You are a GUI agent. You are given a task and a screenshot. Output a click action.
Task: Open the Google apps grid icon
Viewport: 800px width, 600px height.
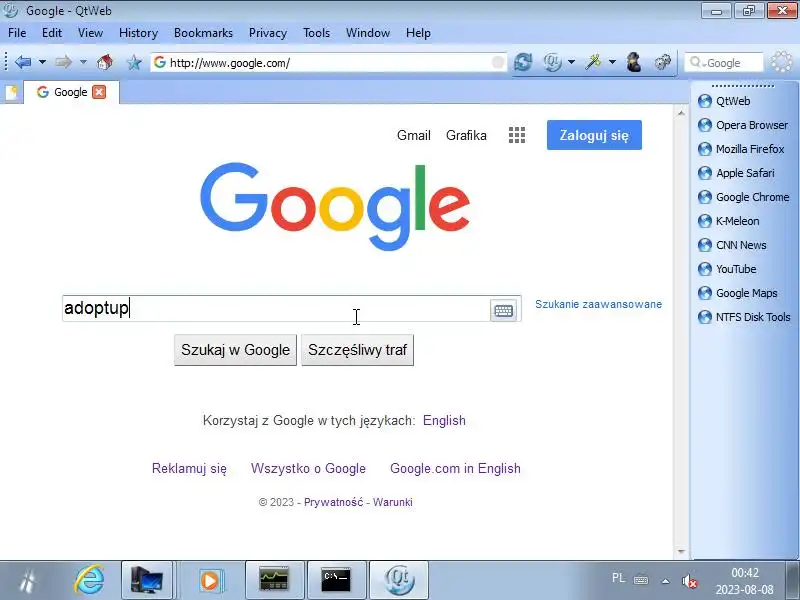point(517,135)
